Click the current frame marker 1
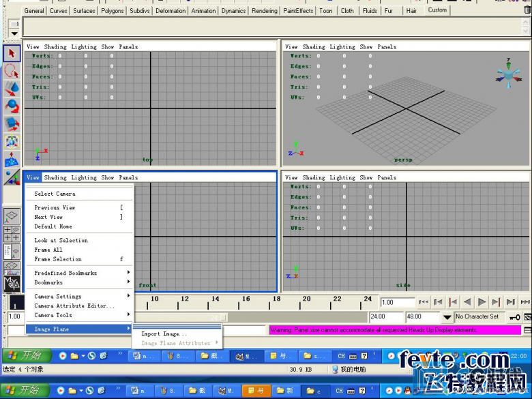This screenshot has height=399, width=532. [15, 303]
